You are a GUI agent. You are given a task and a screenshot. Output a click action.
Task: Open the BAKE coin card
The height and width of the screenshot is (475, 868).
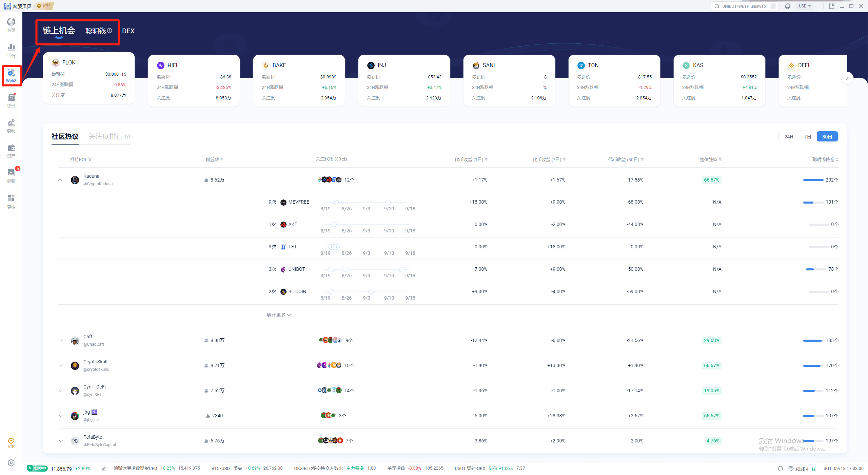[299, 81]
